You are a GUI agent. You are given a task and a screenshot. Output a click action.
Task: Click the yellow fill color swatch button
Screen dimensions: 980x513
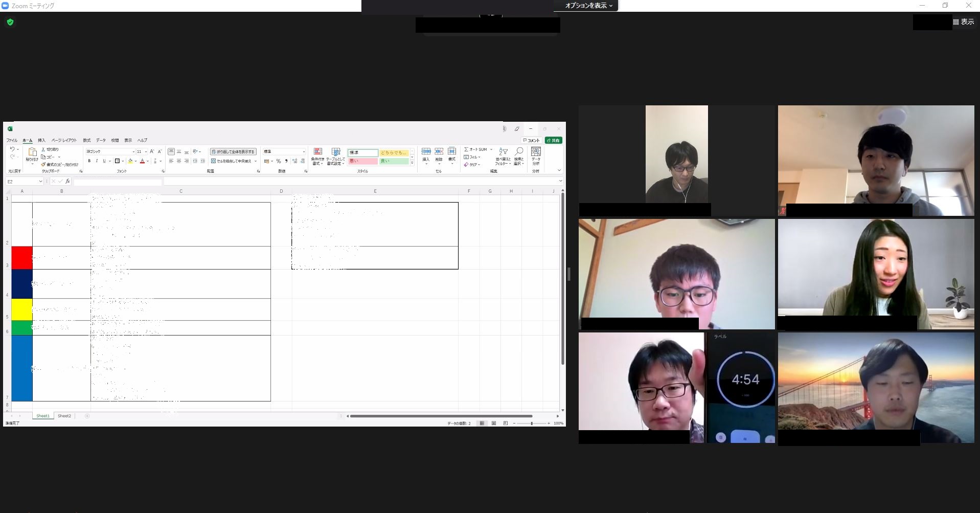(x=130, y=161)
